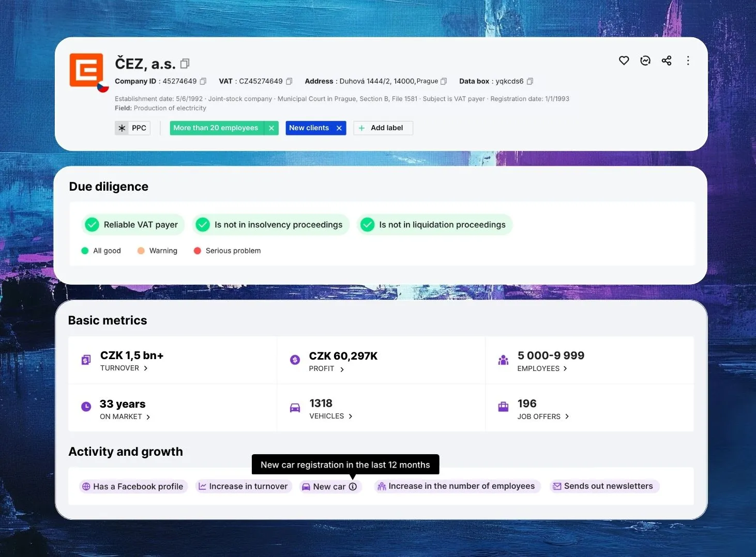Click Increase in the number of employees tag
This screenshot has width=756, height=557.
457,486
